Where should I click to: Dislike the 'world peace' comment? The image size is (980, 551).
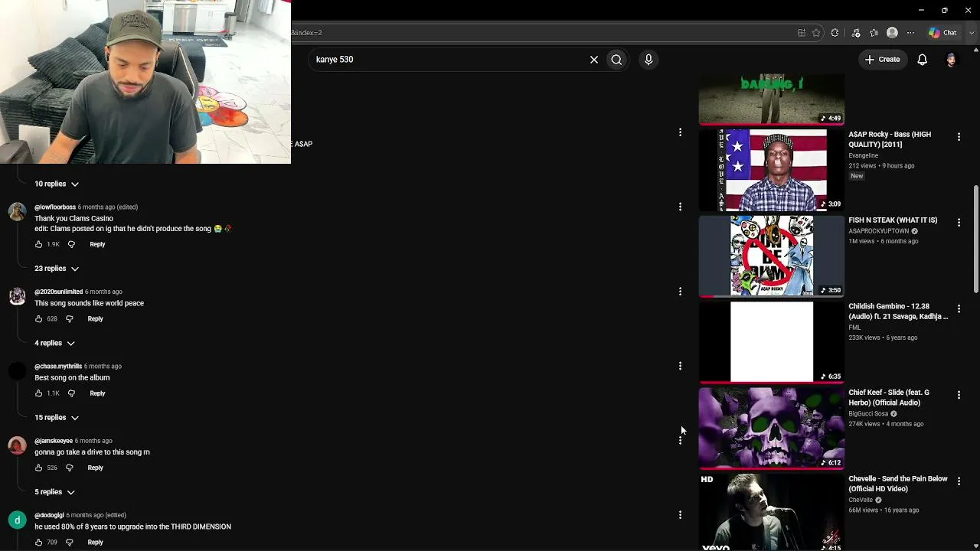[69, 318]
